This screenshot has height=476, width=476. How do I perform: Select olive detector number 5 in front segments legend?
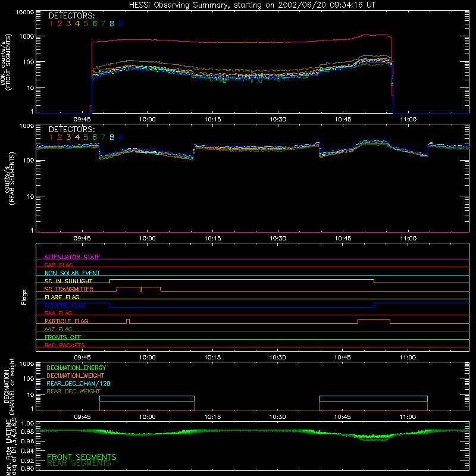click(86, 24)
